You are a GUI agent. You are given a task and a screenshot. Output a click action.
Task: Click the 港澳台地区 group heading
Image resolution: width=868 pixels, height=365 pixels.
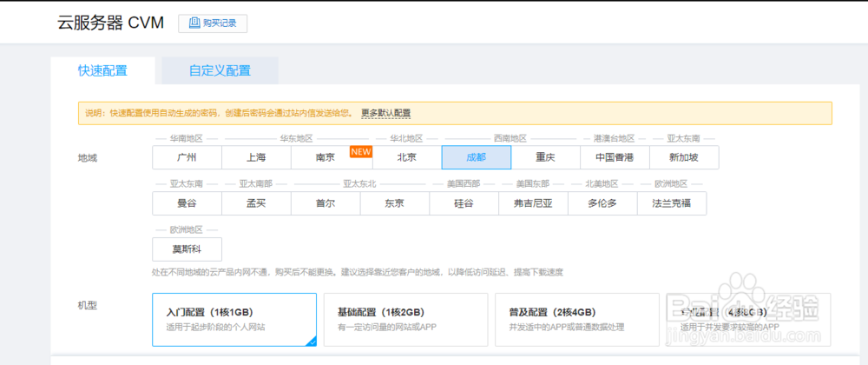(x=615, y=138)
